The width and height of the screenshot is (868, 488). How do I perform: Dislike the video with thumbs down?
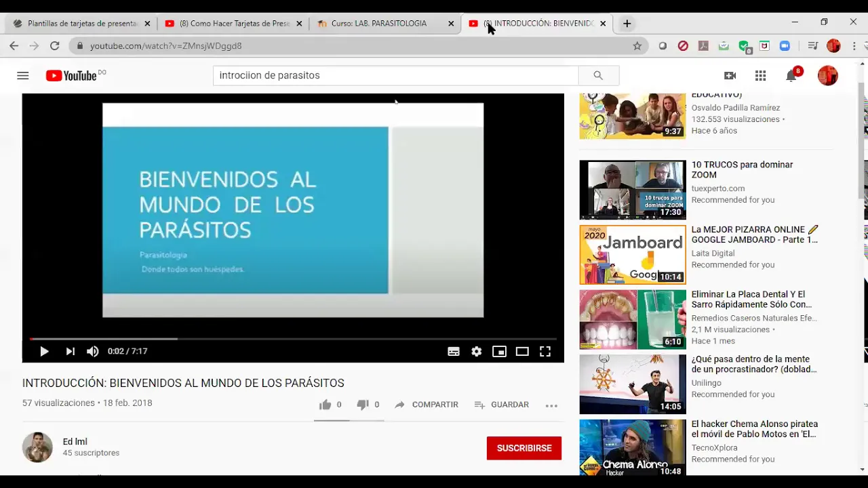pyautogui.click(x=363, y=405)
